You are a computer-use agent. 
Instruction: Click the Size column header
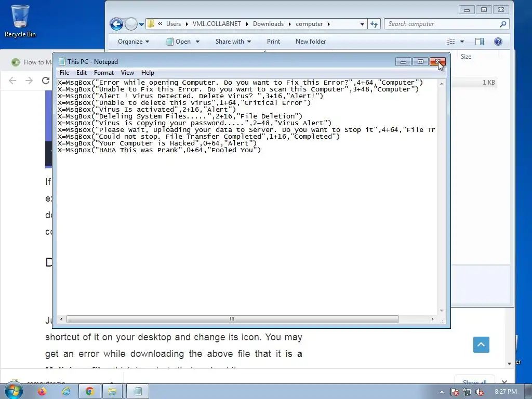click(466, 57)
